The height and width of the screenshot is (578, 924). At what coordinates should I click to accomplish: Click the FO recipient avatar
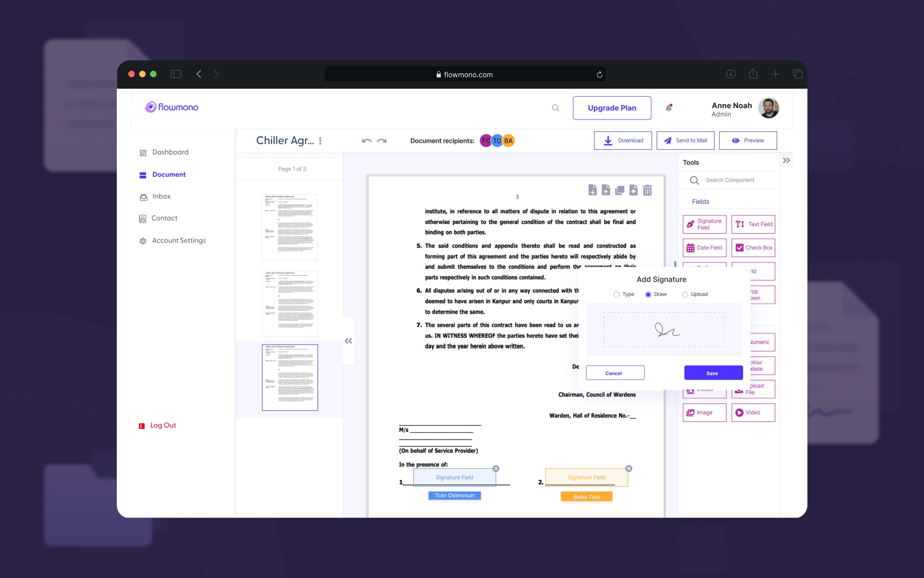[x=485, y=141]
